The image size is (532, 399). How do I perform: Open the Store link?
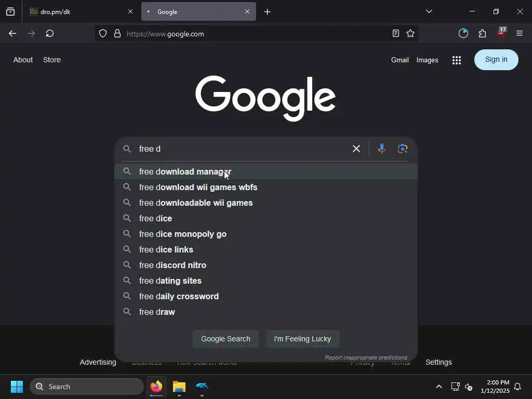point(52,60)
